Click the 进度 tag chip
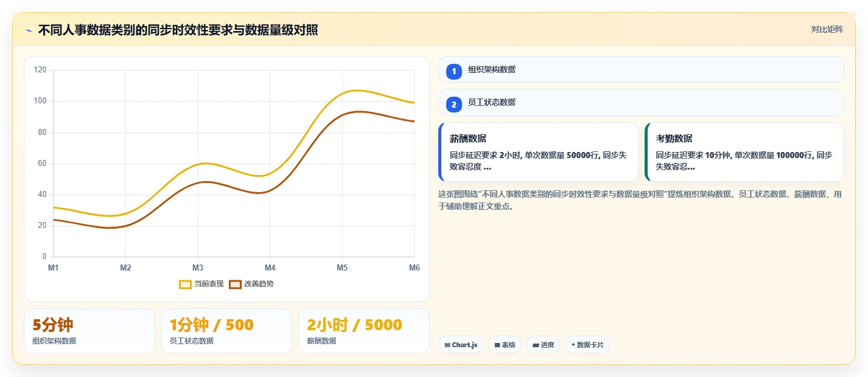Image resolution: width=868 pixels, height=377 pixels. [x=543, y=345]
